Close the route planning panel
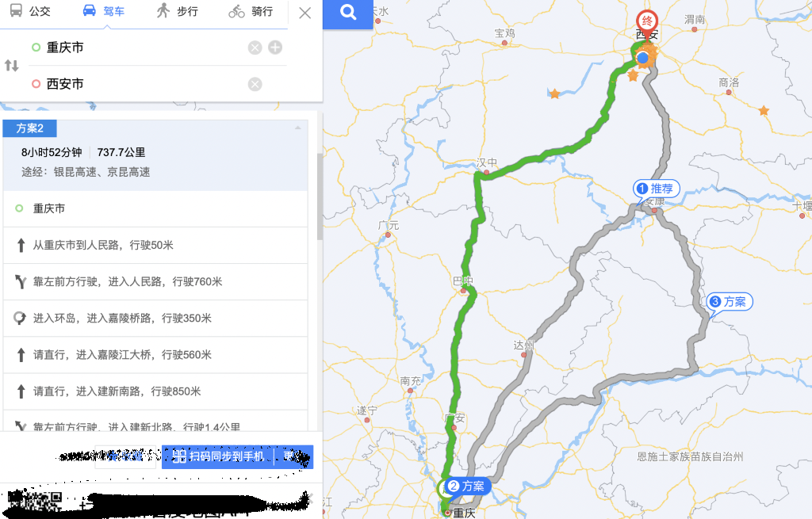Screen dimensions: 812x519 tap(305, 13)
